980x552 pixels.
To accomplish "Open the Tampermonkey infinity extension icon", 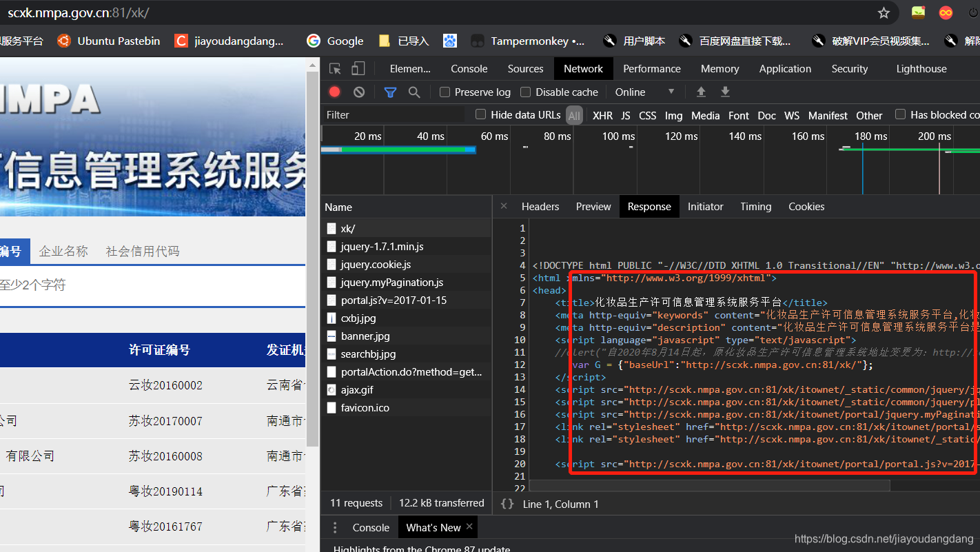I will [946, 12].
